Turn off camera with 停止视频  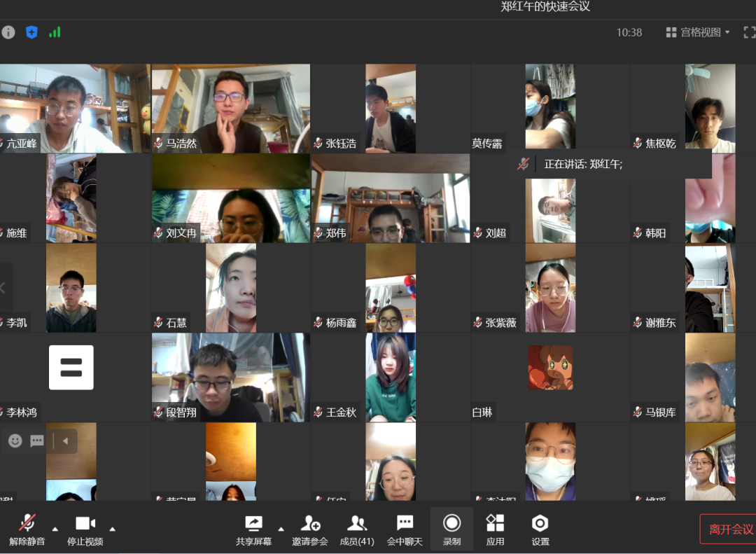[85, 529]
